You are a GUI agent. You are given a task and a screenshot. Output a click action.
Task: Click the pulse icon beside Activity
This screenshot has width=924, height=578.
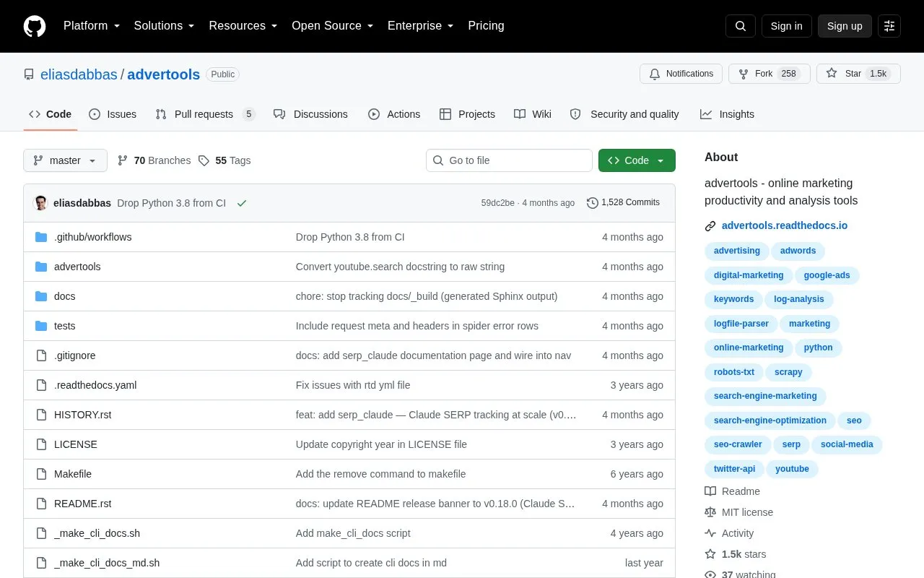710,533
